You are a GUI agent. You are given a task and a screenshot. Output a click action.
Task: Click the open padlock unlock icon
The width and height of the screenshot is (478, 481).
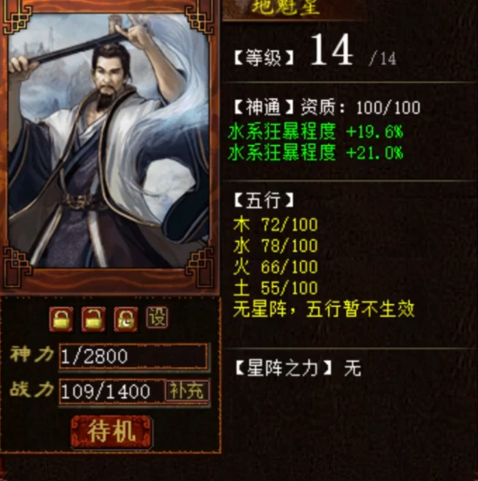pyautogui.click(x=93, y=319)
